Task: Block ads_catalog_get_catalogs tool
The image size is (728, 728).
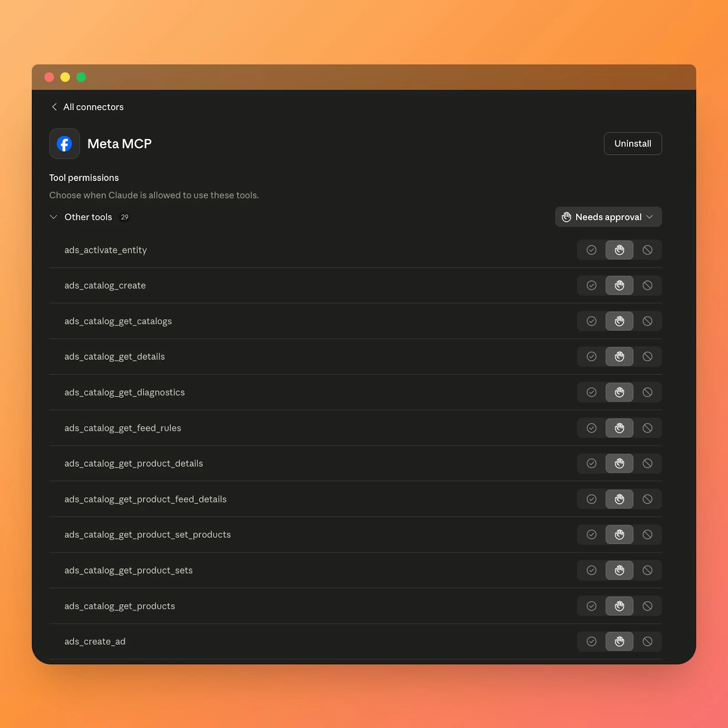Action: point(647,321)
